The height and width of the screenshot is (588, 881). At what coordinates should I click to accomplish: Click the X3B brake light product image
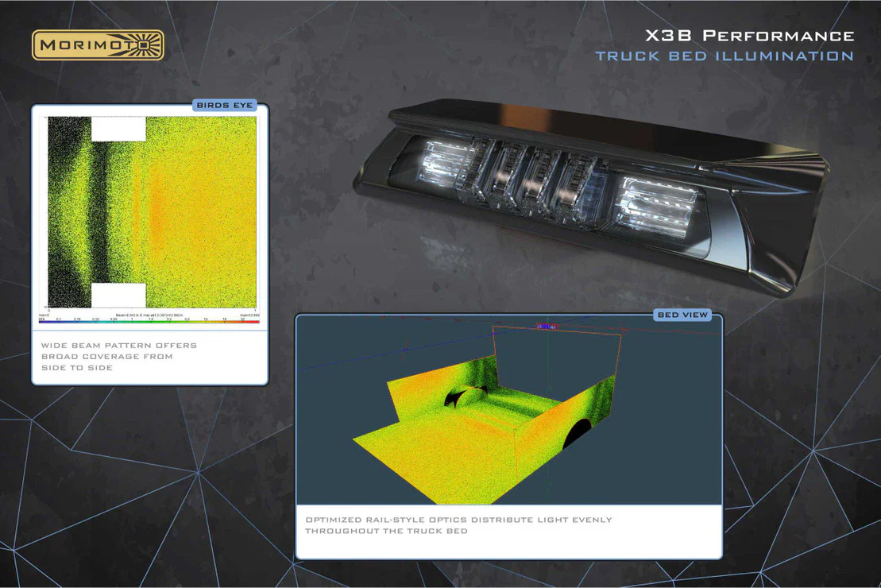(590, 197)
